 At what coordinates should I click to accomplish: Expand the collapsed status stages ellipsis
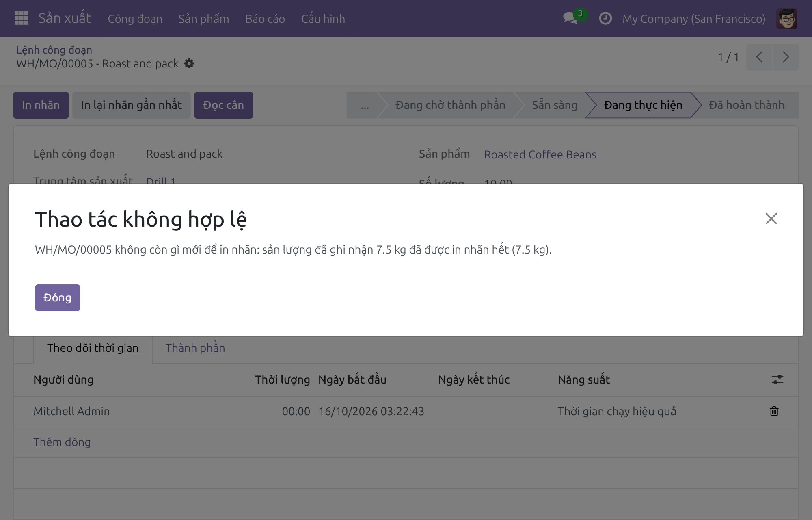(x=365, y=105)
